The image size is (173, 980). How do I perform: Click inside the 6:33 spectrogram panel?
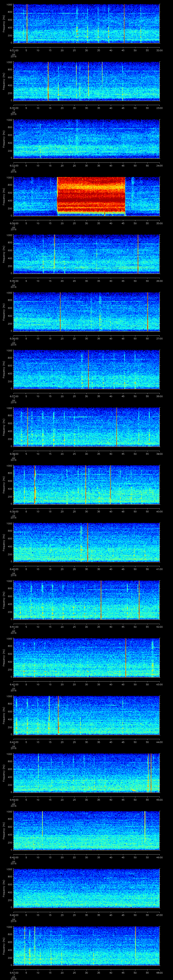(x=86, y=139)
